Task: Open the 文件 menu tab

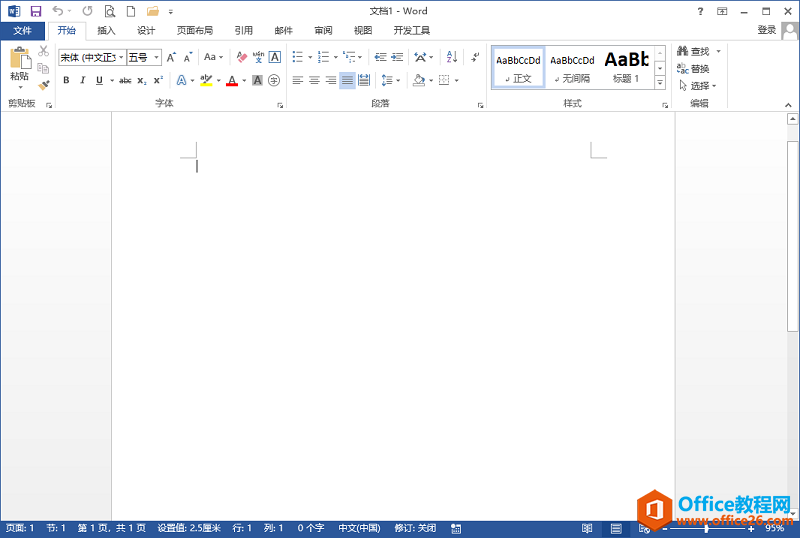Action: 22,30
